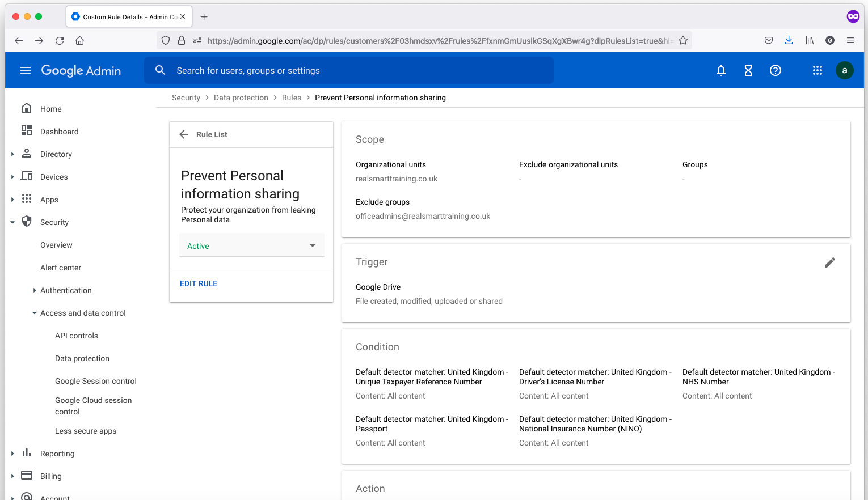Select API controls menu item

tap(77, 336)
